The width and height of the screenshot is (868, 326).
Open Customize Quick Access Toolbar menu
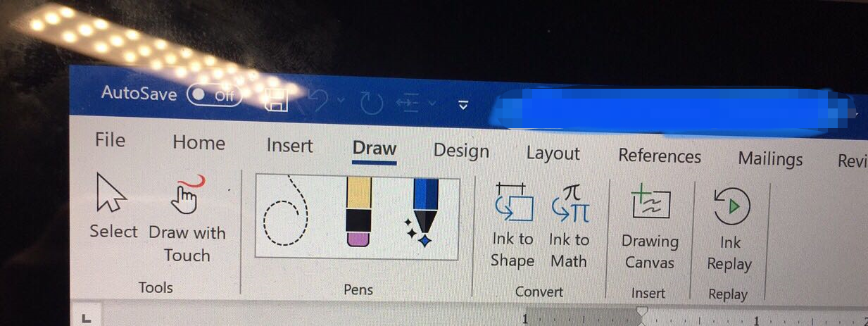click(x=463, y=106)
